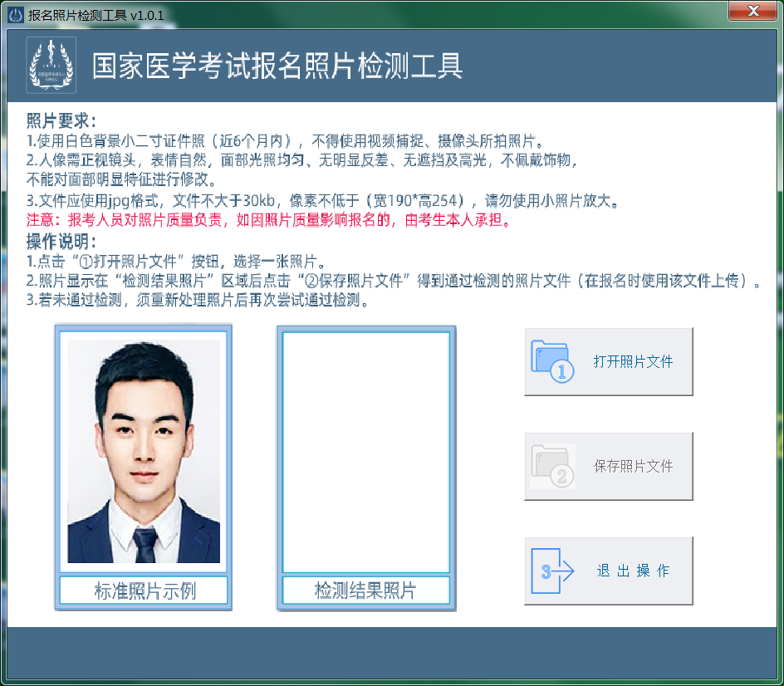Click the 保存照片文件 button label
Screen dimensions: 784x686
[633, 466]
